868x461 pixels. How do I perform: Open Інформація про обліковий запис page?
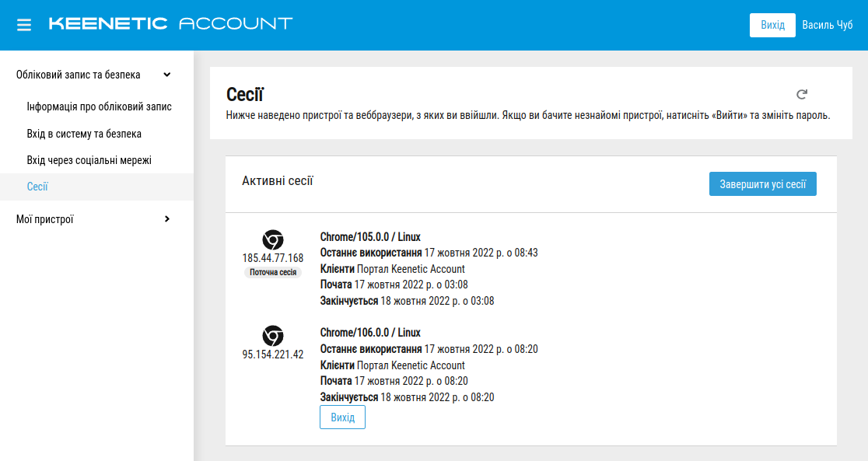pyautogui.click(x=99, y=107)
